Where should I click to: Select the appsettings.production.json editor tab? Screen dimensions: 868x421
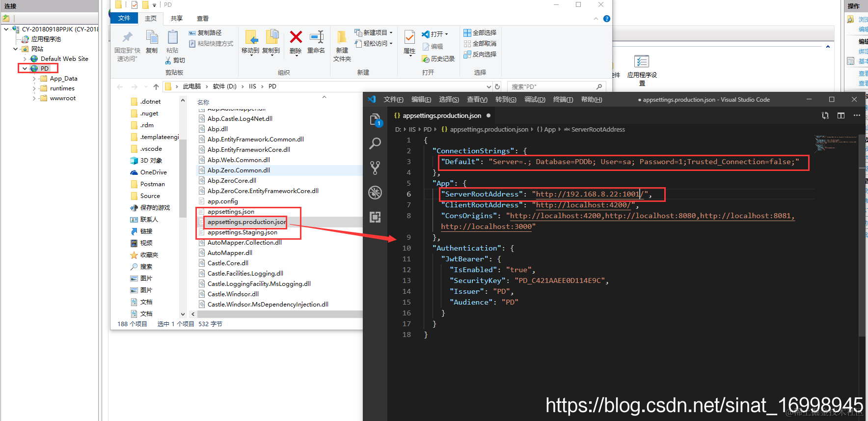[x=442, y=116]
